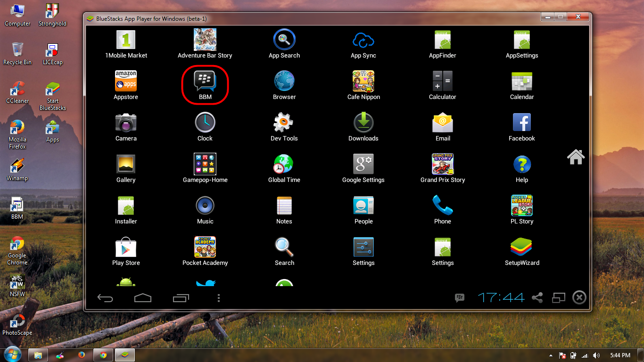Select the BBM file on desktop
Screen dimensions: 644x362
[17, 208]
